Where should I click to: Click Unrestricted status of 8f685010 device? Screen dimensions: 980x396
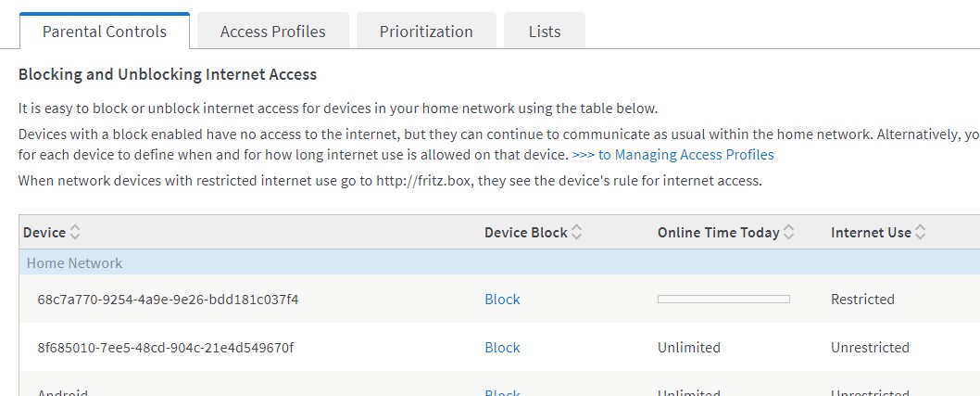[x=870, y=348]
